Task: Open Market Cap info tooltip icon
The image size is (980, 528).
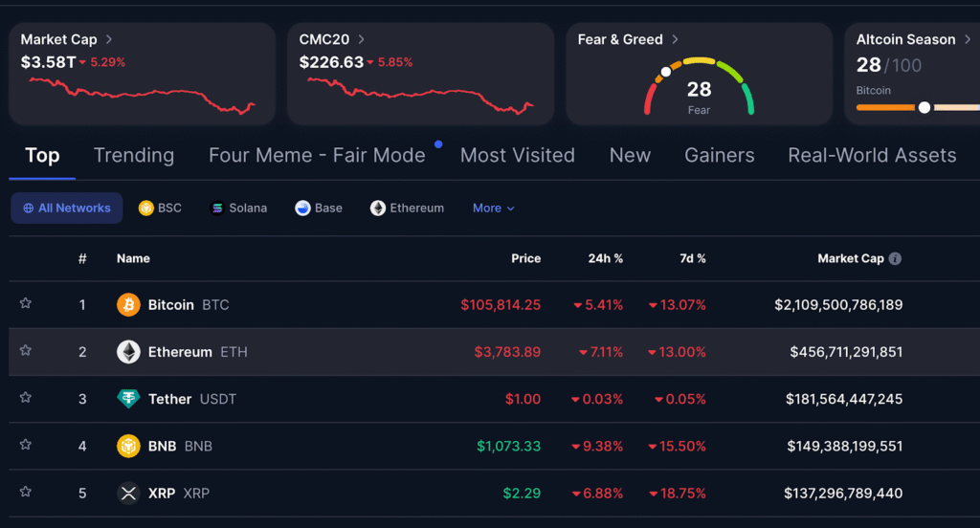Action: click(x=895, y=259)
